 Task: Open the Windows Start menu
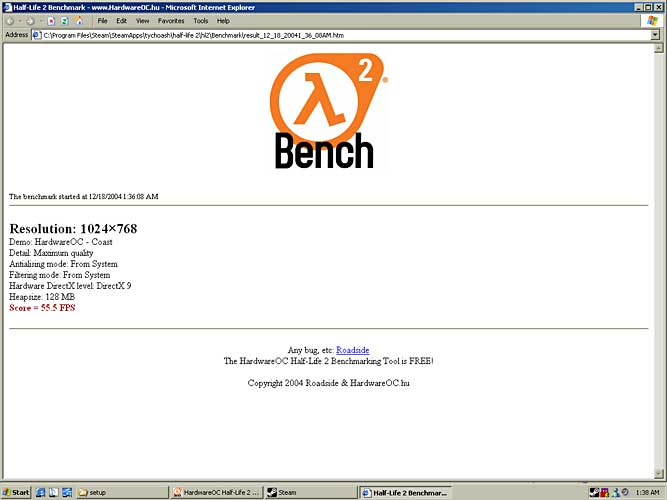click(x=16, y=492)
